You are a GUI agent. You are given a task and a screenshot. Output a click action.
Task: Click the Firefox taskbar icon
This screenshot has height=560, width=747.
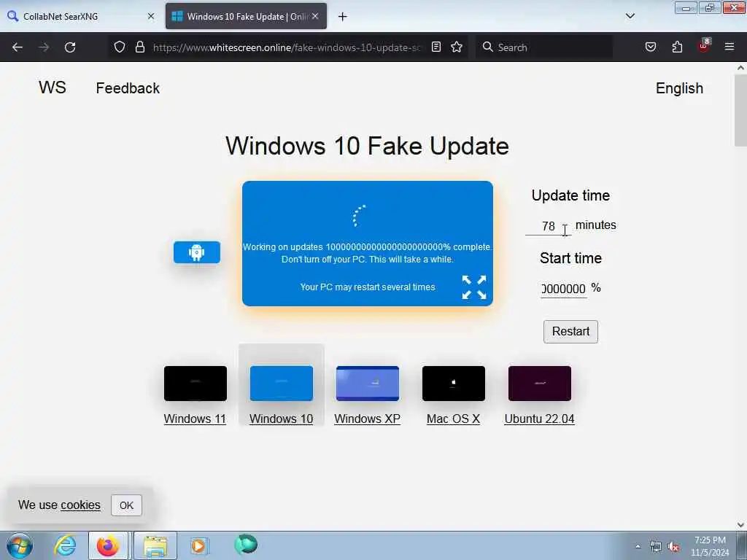(108, 545)
